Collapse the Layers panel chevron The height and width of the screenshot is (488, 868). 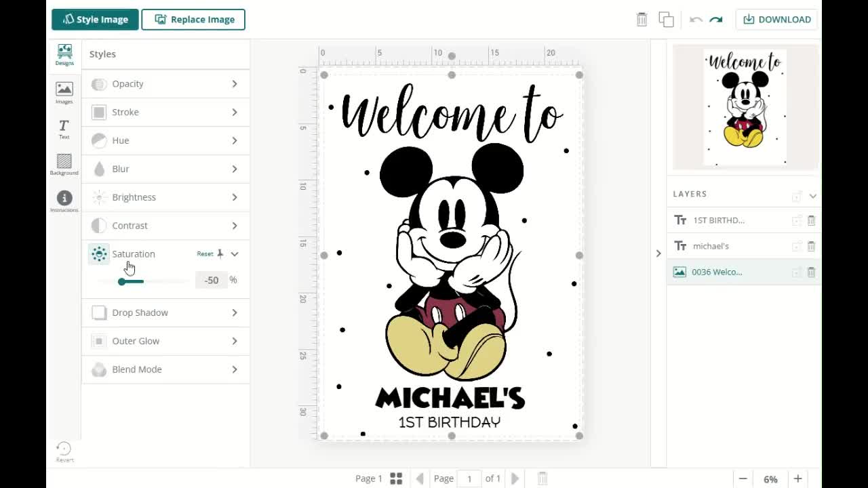(x=812, y=196)
